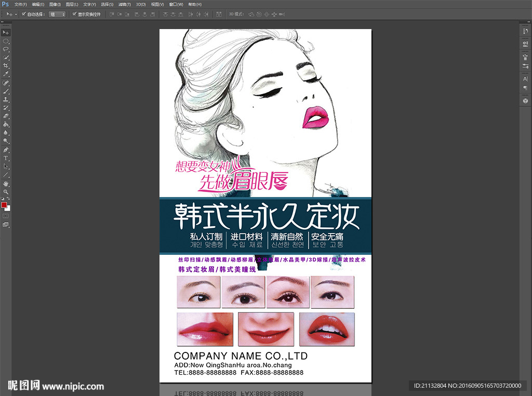The image size is (532, 396).
Task: Open the 文字(Y) menu
Action: 89,4
